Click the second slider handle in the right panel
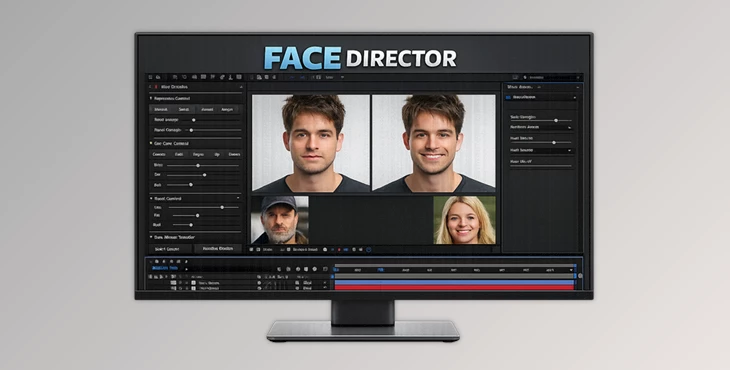The width and height of the screenshot is (730, 370). (x=554, y=142)
